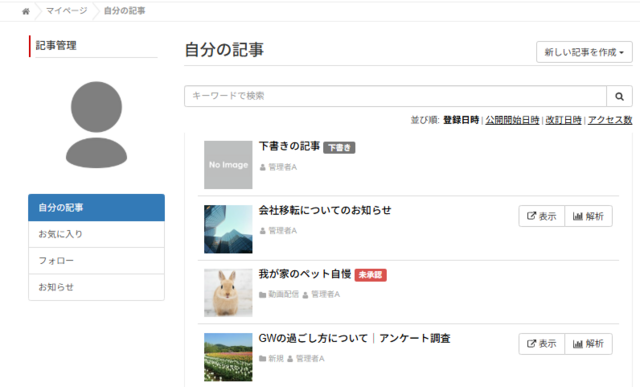
Task: Open the rabbit thumbnail of 我が家のペット自慢
Action: pyautogui.click(x=228, y=293)
